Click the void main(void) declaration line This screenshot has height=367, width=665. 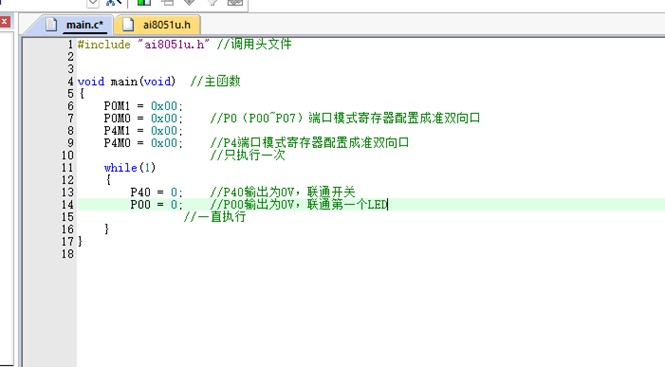(x=126, y=81)
